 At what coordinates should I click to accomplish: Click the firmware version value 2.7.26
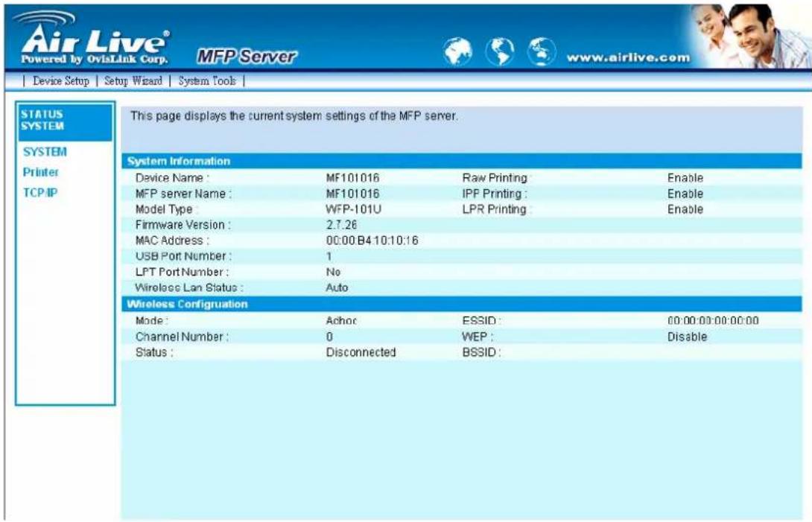coord(341,226)
